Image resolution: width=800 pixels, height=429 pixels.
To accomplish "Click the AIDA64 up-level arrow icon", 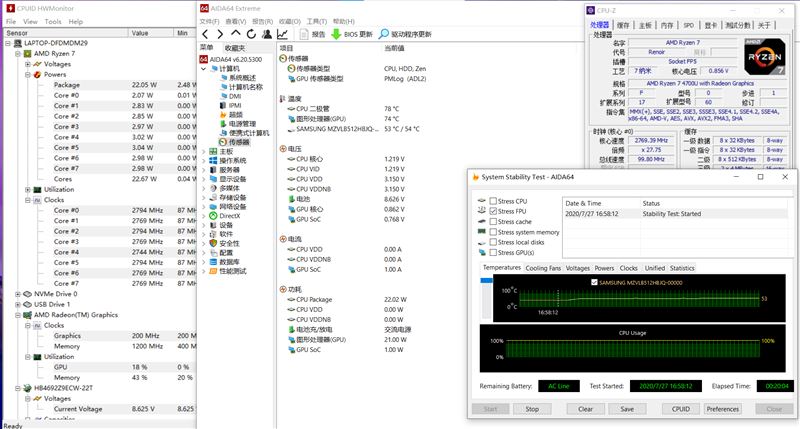I will pyautogui.click(x=235, y=34).
